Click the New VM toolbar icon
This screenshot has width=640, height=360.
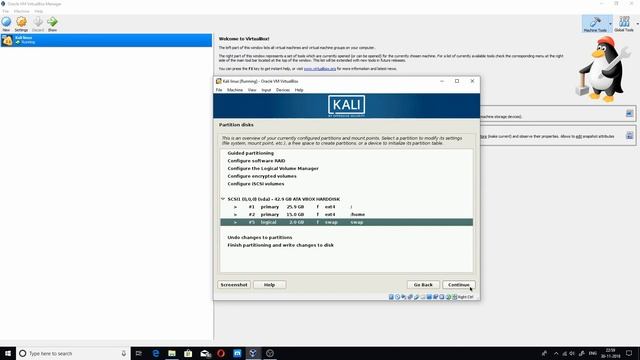pos(6,22)
